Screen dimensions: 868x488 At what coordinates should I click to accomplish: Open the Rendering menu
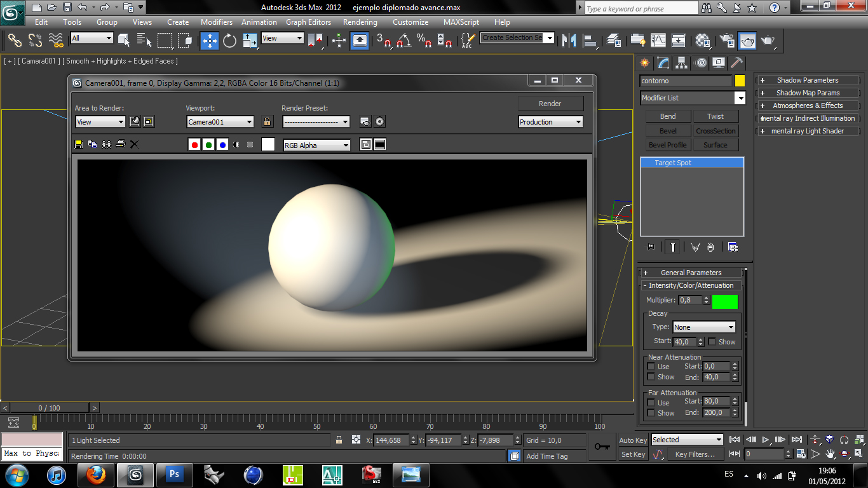(x=360, y=22)
